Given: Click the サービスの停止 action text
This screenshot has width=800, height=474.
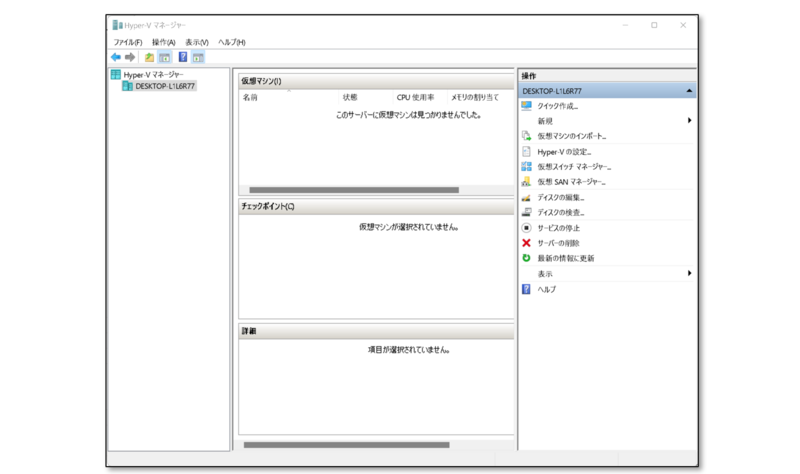Looking at the screenshot, I should tap(558, 228).
